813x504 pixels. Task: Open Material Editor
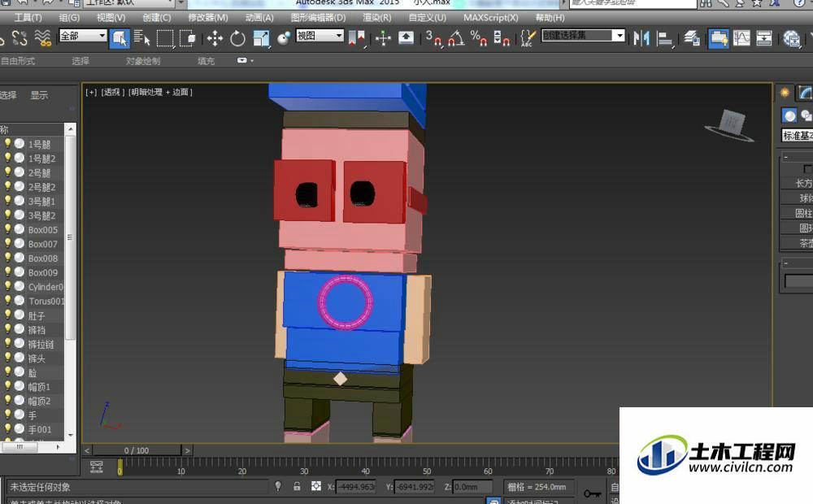point(791,38)
